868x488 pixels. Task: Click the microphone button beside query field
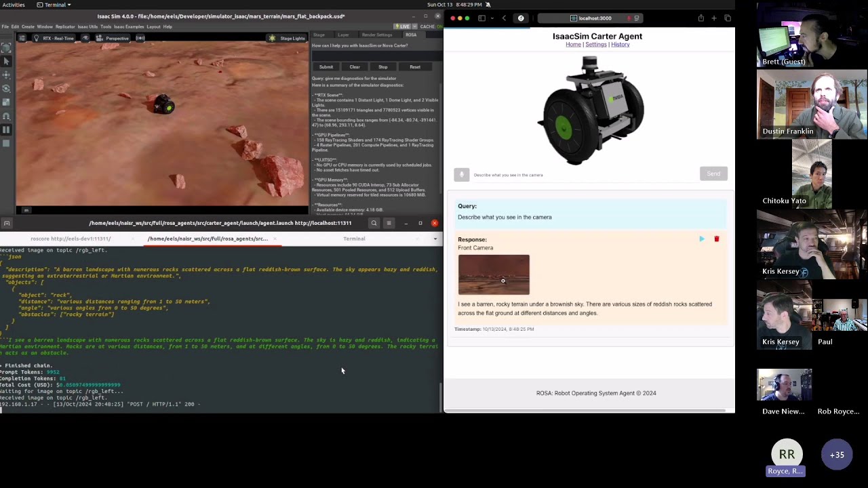(x=461, y=175)
